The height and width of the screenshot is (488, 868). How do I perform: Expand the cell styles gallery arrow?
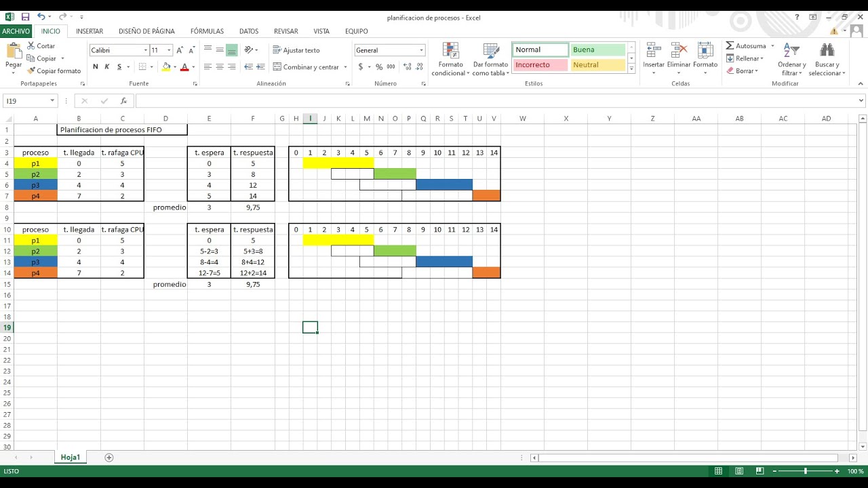(632, 69)
